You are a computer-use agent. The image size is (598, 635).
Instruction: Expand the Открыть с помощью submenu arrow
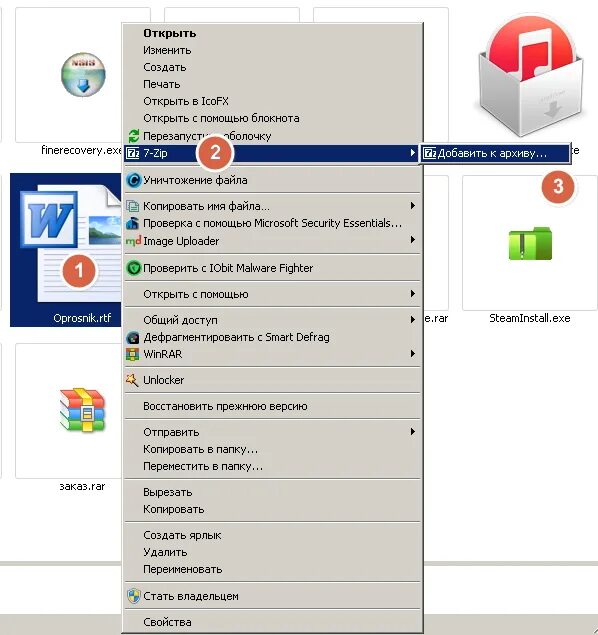pos(413,294)
